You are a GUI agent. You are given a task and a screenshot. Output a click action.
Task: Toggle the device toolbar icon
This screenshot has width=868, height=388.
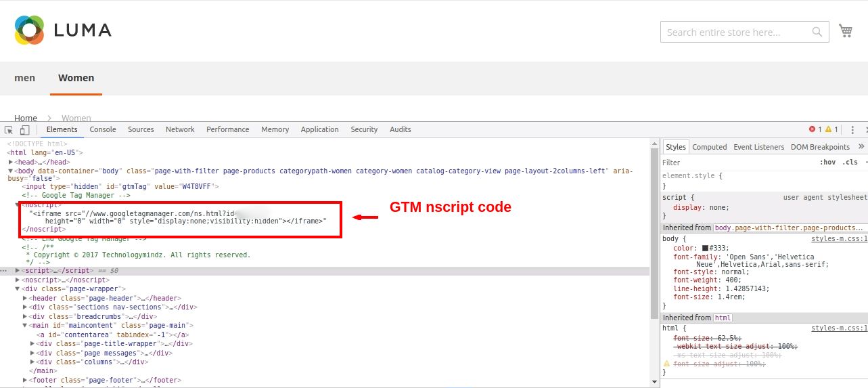coord(24,129)
